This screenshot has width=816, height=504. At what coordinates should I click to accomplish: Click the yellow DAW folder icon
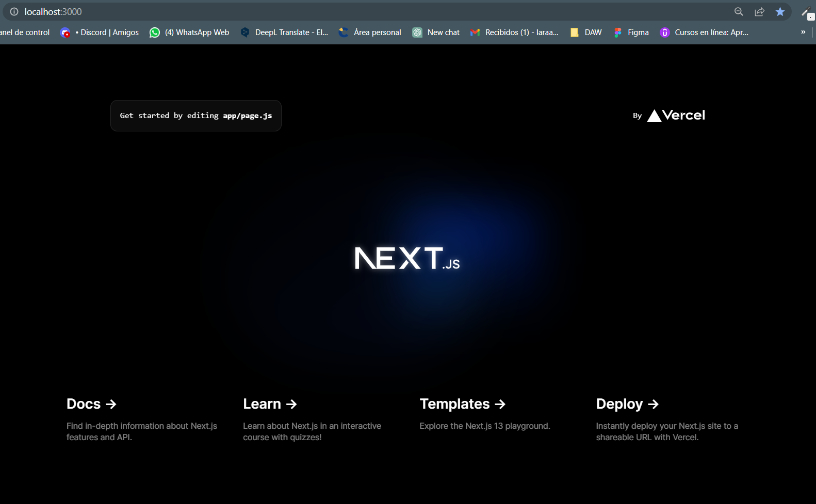pyautogui.click(x=574, y=32)
